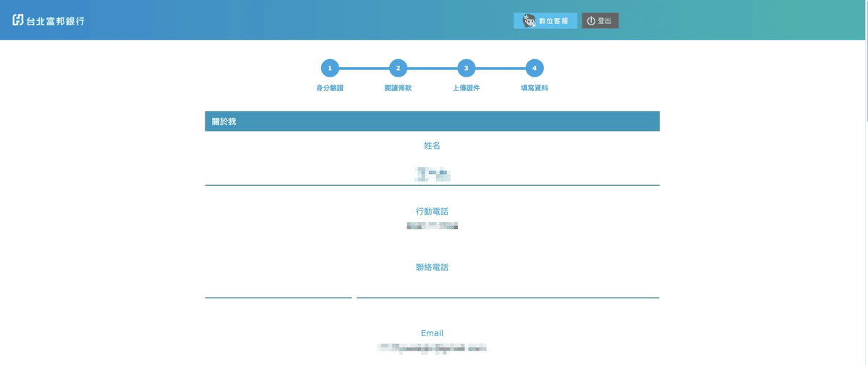868x365 pixels.
Task: Click the 身分驗證 step label
Action: [330, 88]
